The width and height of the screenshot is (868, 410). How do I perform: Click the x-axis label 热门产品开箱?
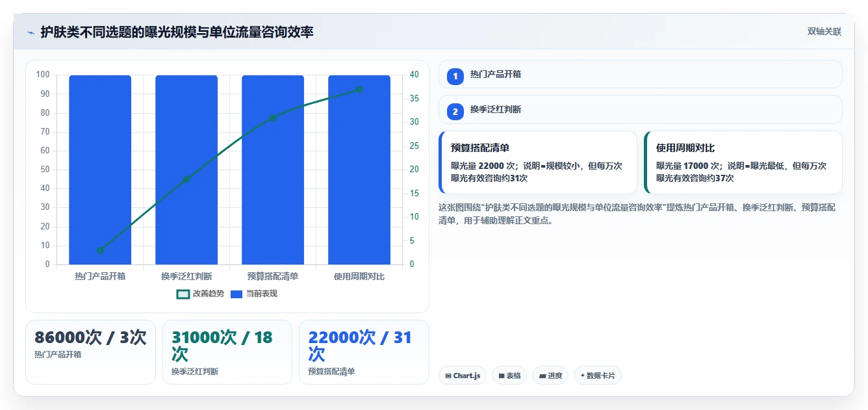100,276
